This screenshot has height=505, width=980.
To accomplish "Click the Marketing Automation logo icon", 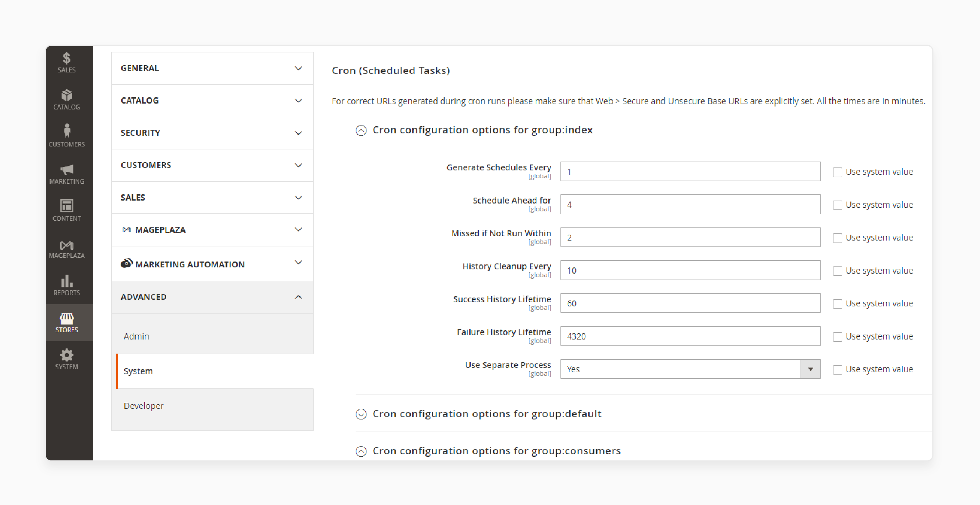I will point(127,263).
